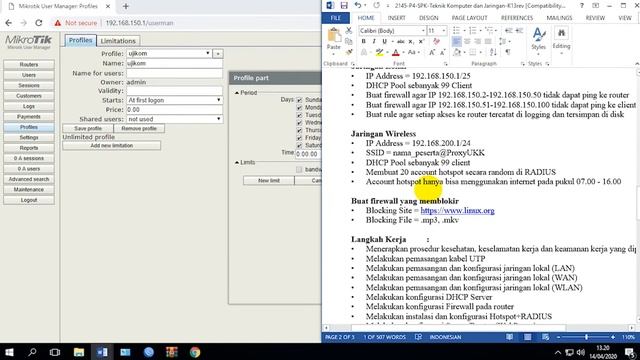
Task: Check the bandwidth checkbox under Limits
Action: (x=299, y=169)
